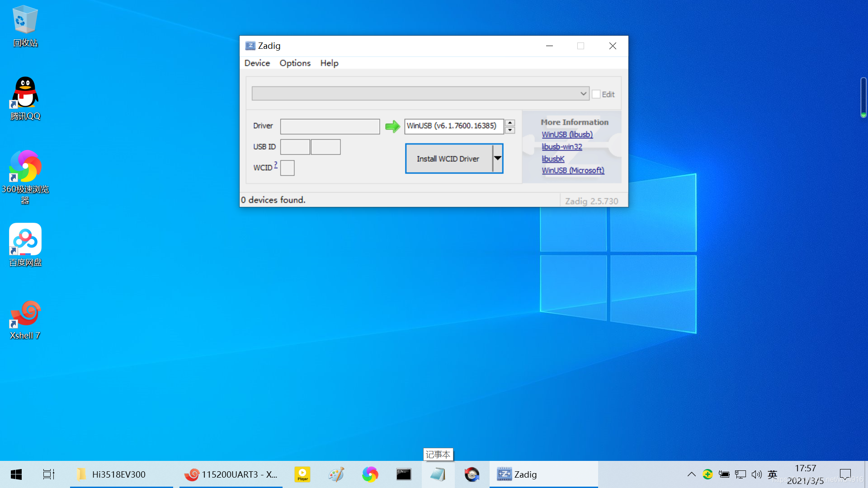Click the WCID status box
The width and height of the screenshot is (868, 488).
(x=288, y=168)
